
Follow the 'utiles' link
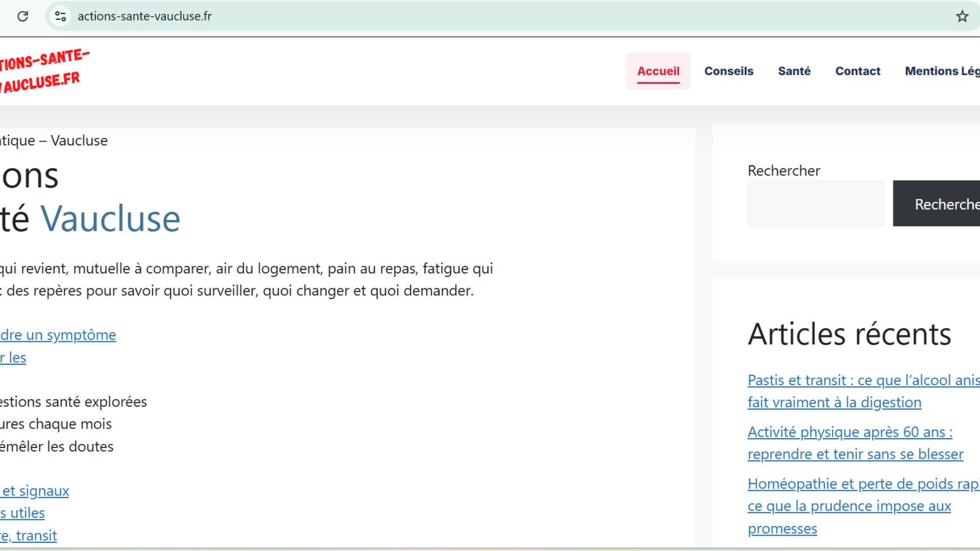22,513
